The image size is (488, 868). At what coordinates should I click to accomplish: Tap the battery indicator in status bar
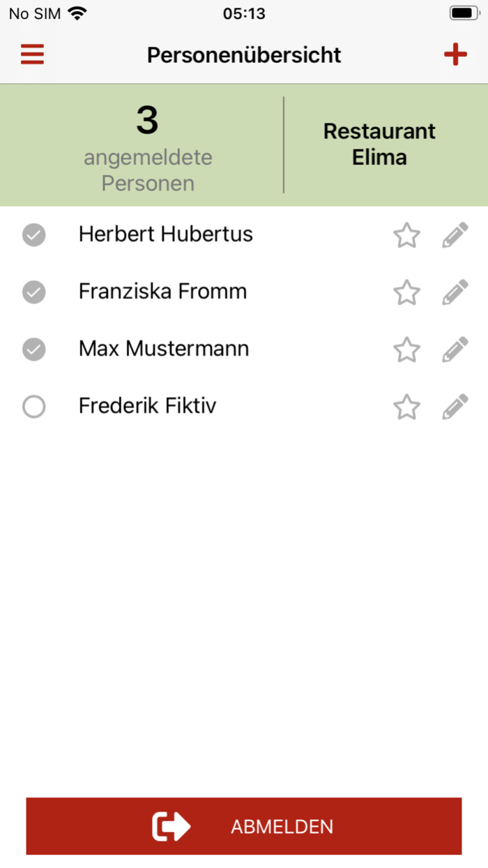point(462,12)
